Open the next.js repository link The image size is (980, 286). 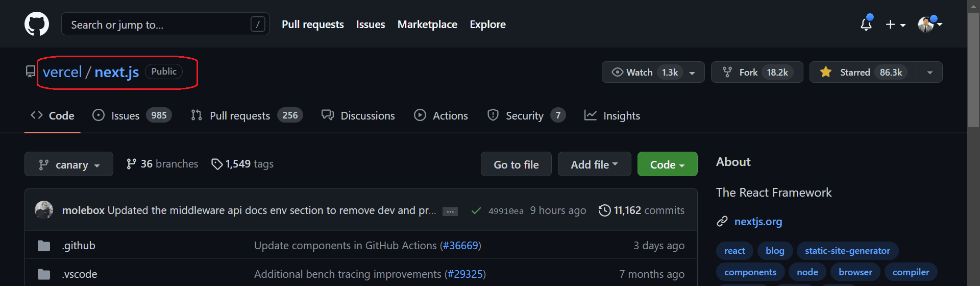pos(117,72)
